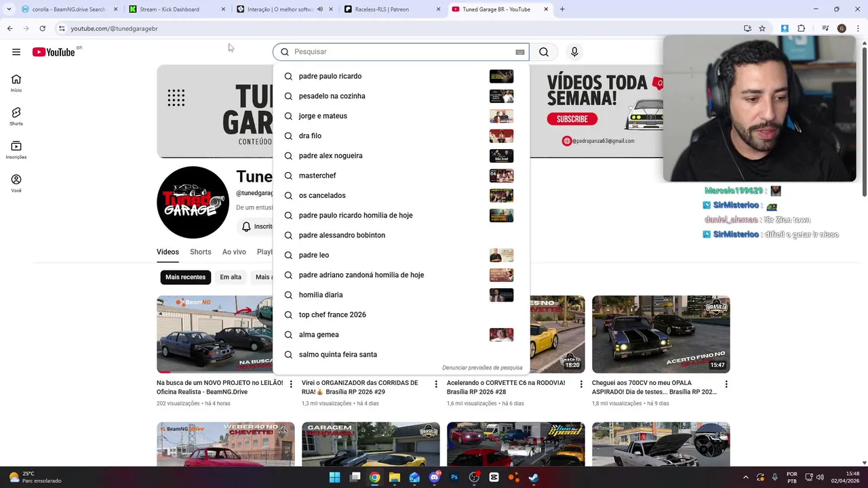Open a new browser tab

click(x=562, y=9)
